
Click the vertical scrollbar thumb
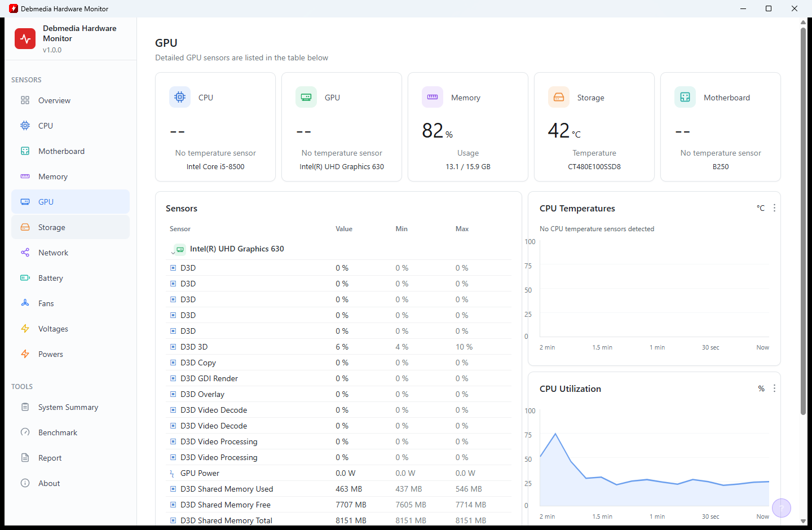click(803, 221)
